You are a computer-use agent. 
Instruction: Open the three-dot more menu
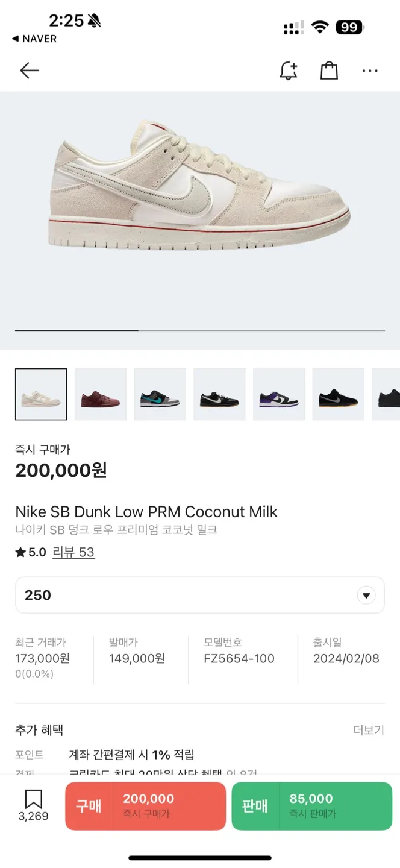pyautogui.click(x=370, y=71)
